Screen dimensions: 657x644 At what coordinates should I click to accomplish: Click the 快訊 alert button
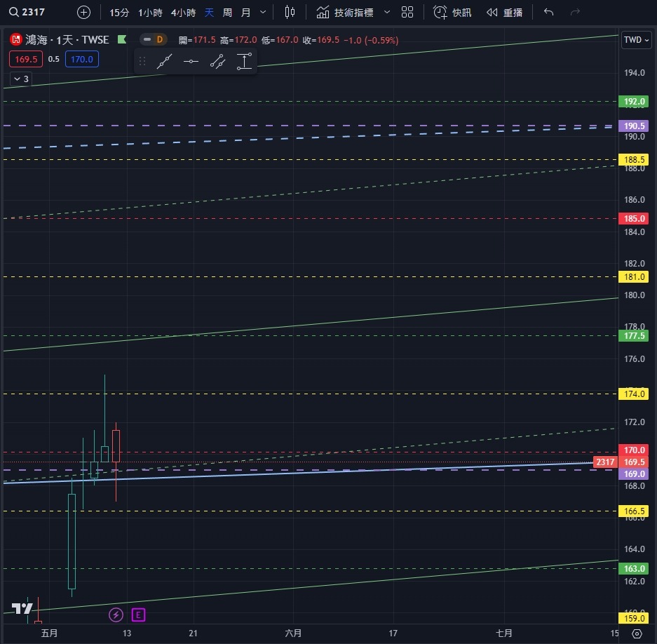click(x=452, y=13)
